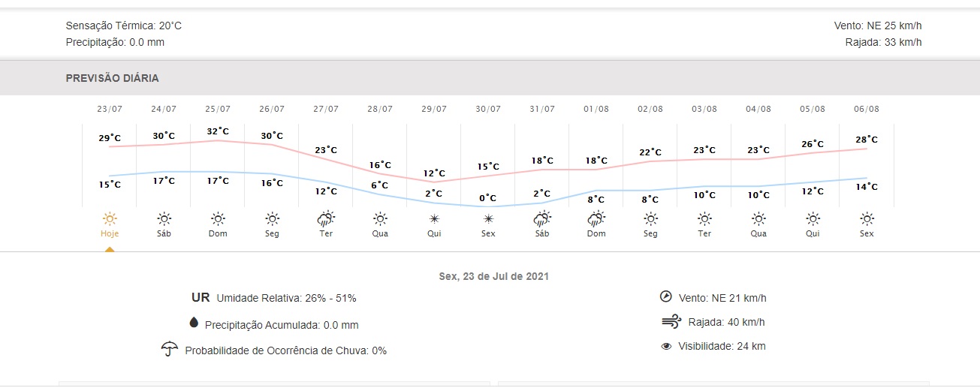Screen dimensions: 980x388
Task: Click the PREVISÃO DIÁRIA section header
Action: (113, 78)
